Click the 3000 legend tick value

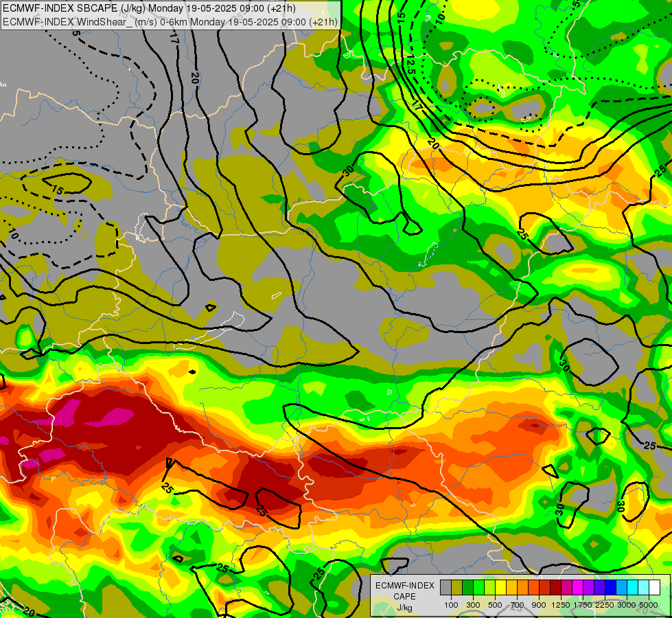pyautogui.click(x=627, y=605)
